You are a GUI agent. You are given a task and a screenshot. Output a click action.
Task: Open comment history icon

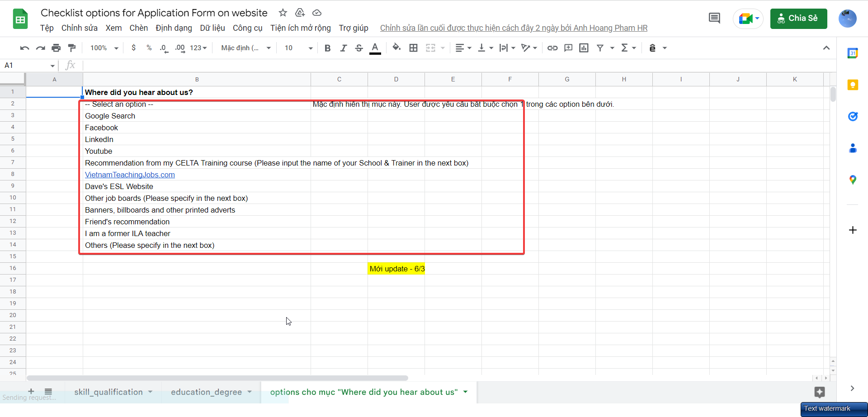pos(714,19)
